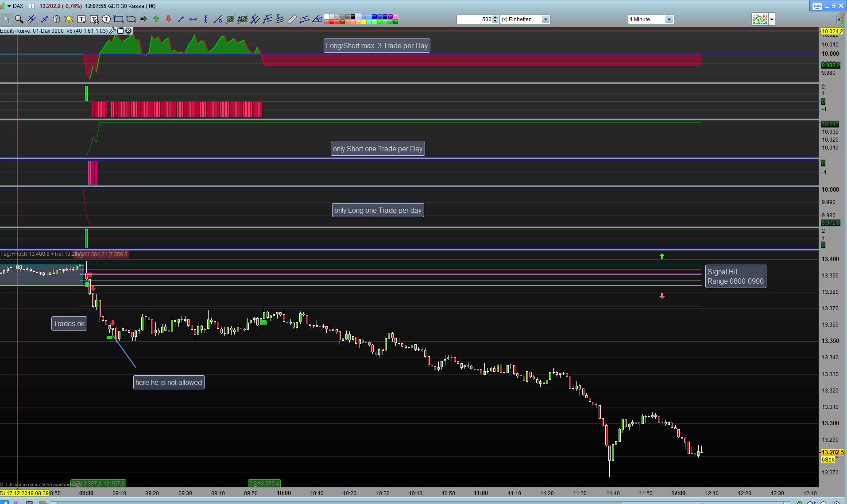Click the 12:00 time axis label
This screenshot has height=504, width=847.
[x=678, y=493]
